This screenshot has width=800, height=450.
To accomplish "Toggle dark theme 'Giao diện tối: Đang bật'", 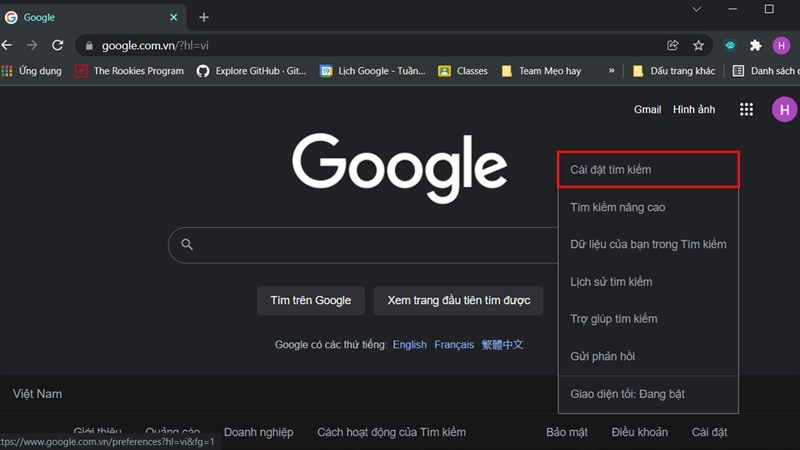I will point(627,394).
